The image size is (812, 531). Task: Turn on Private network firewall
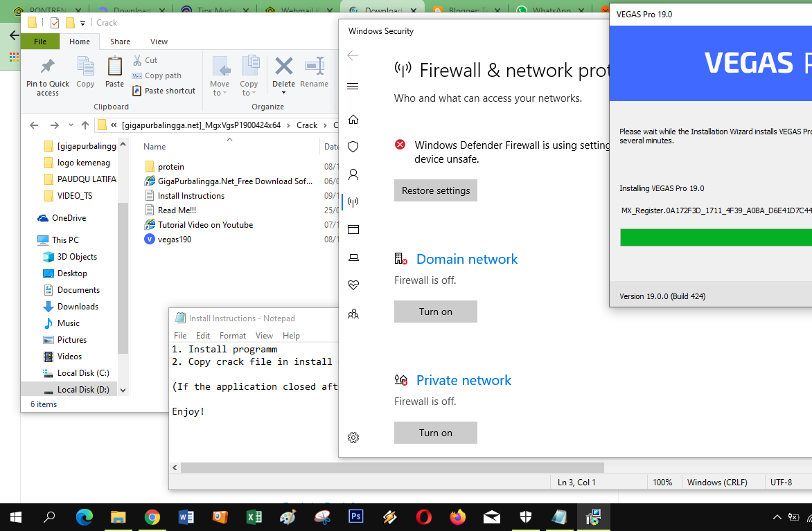tap(436, 433)
